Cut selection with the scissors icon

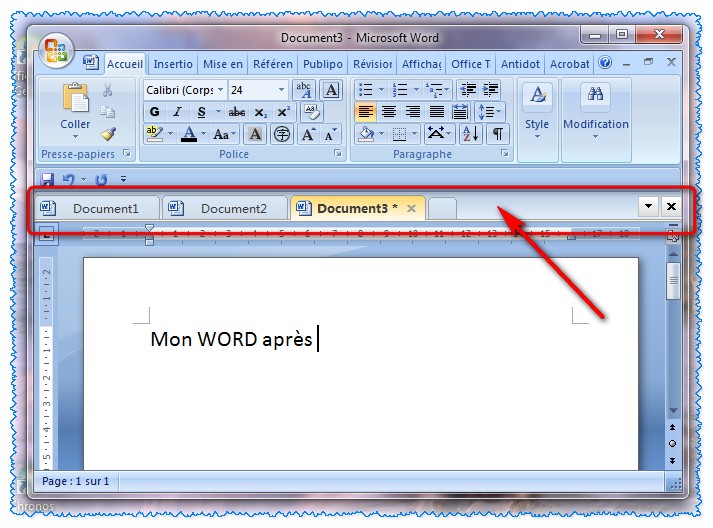coord(107,90)
